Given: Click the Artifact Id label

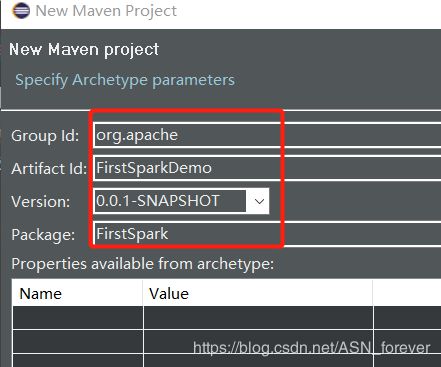Looking at the screenshot, I should [x=49, y=168].
